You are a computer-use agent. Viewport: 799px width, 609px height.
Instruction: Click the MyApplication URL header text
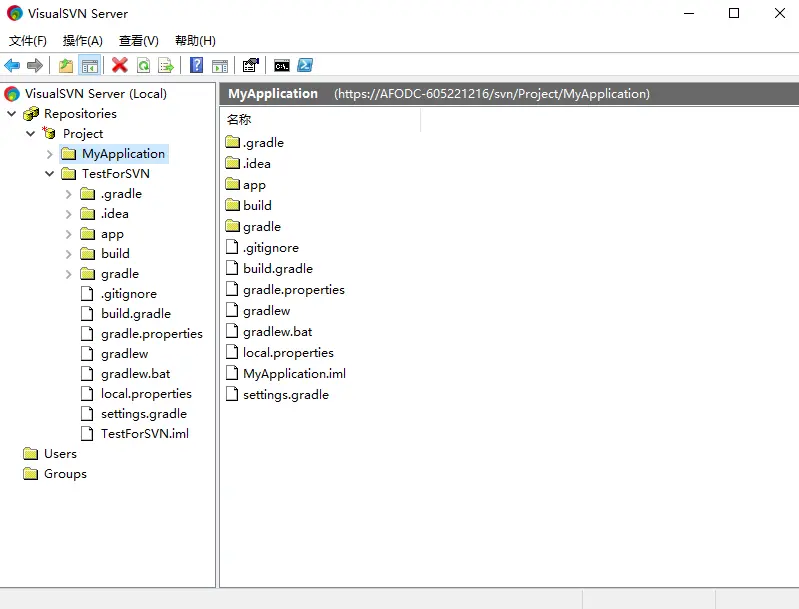click(x=492, y=94)
